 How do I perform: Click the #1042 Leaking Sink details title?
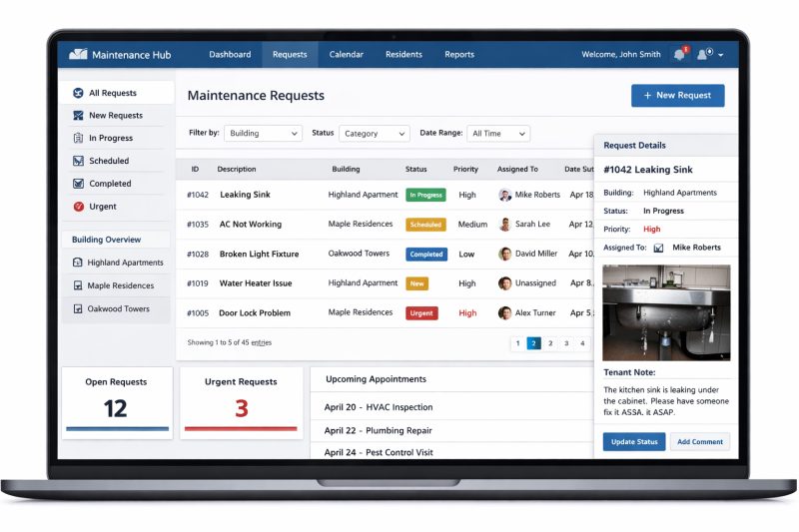point(648,170)
